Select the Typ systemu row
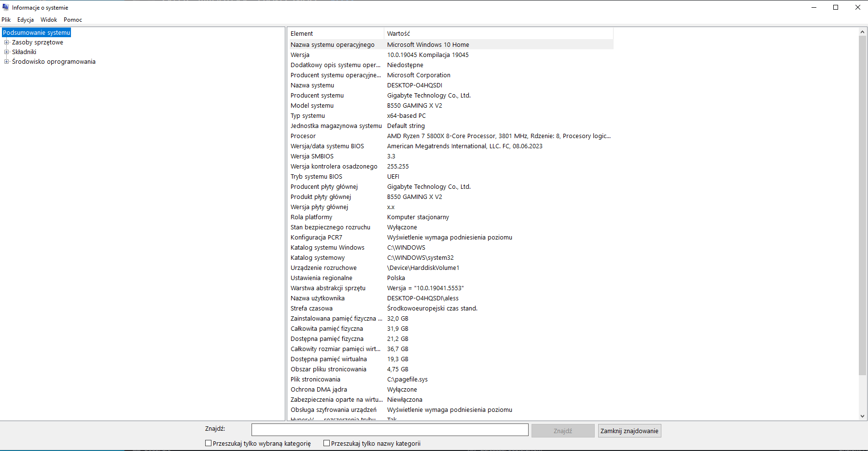The image size is (868, 451). tap(450, 115)
